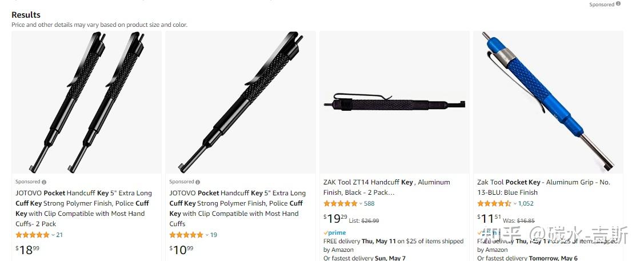
Task: Click the stars on blue Zak Tool Pocket Key
Action: (494, 203)
